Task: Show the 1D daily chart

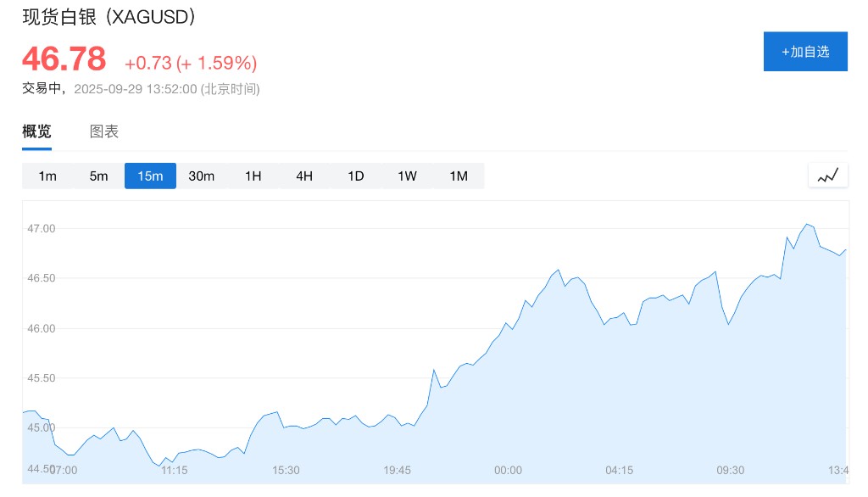Action: pyautogui.click(x=355, y=176)
